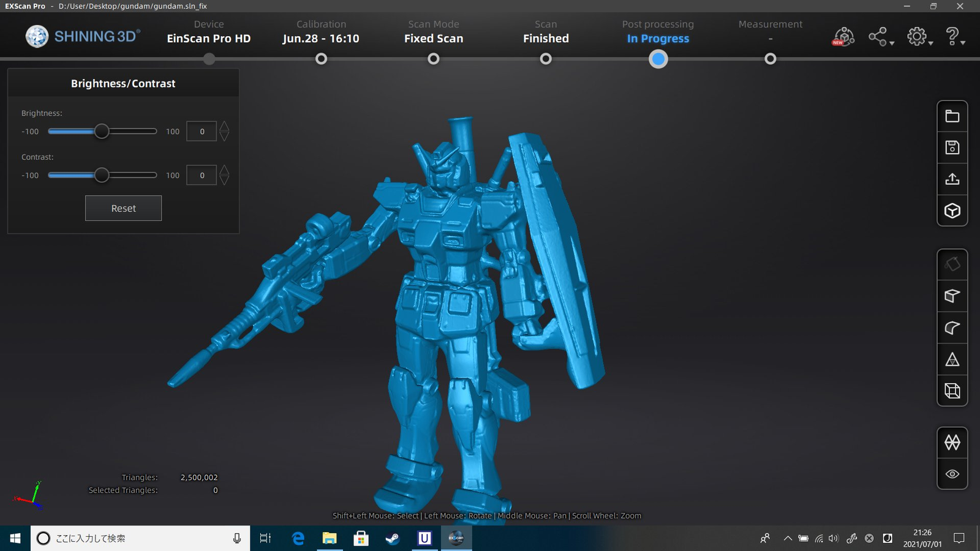Select the Calibration step
This screenshot has height=551, width=980.
pyautogui.click(x=321, y=59)
